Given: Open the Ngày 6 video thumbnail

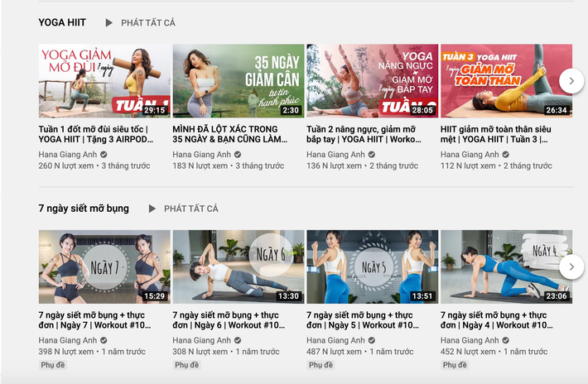Looking at the screenshot, I should (239, 266).
